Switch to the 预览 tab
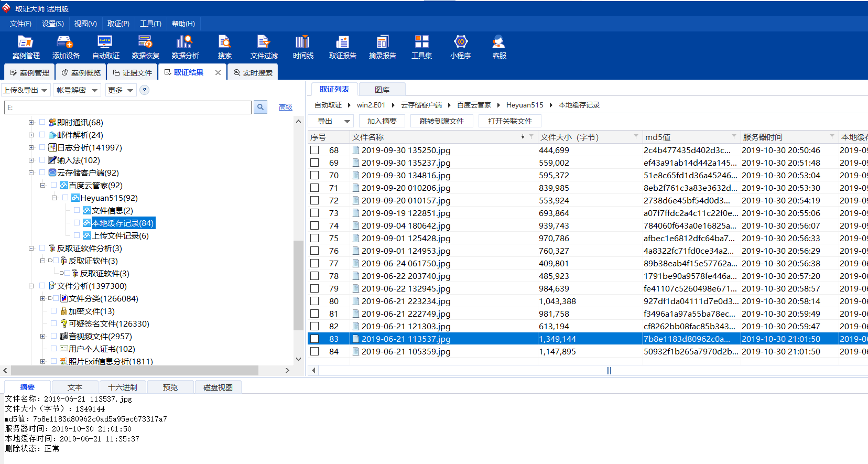Image resolution: width=868 pixels, height=464 pixels. (170, 387)
